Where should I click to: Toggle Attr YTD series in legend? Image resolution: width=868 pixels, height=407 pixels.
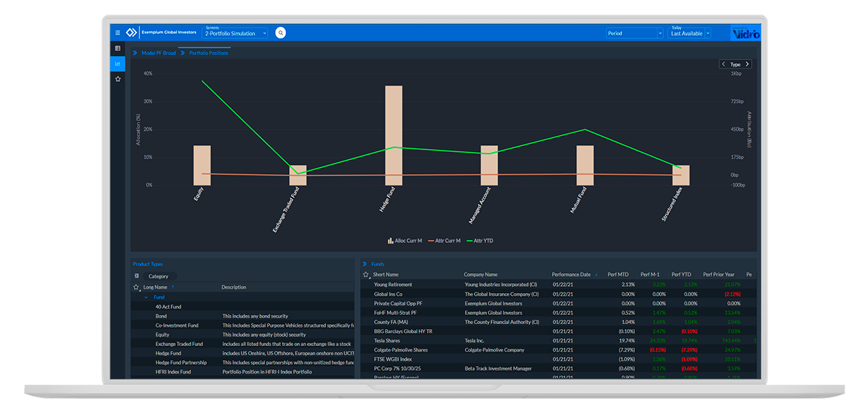tap(479, 241)
